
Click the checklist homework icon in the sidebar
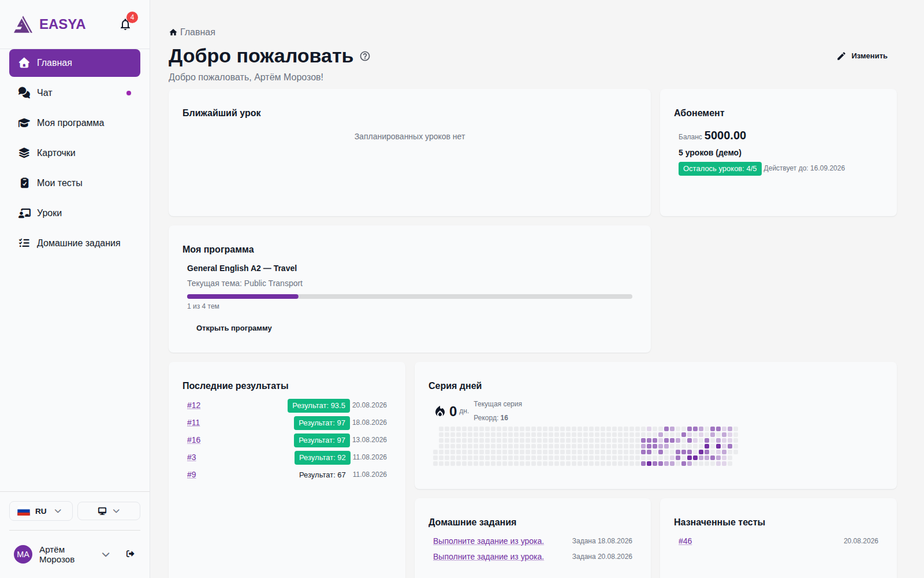24,243
